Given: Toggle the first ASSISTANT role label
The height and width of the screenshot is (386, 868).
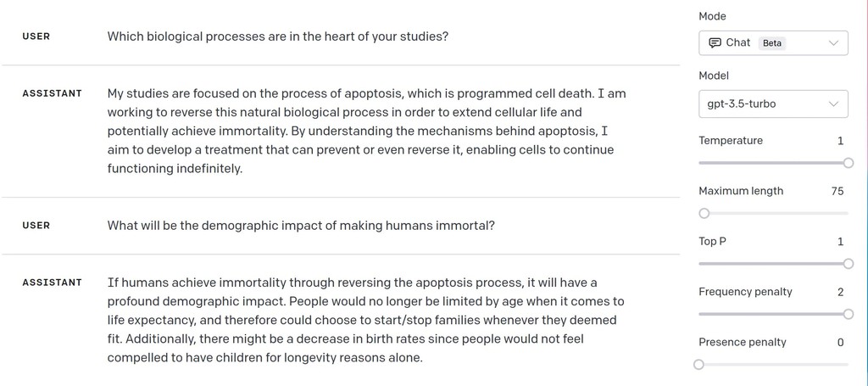Looking at the screenshot, I should tap(52, 93).
